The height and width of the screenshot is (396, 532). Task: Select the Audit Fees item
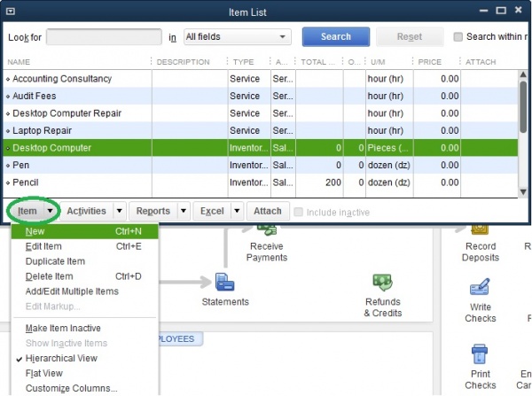click(x=260, y=96)
